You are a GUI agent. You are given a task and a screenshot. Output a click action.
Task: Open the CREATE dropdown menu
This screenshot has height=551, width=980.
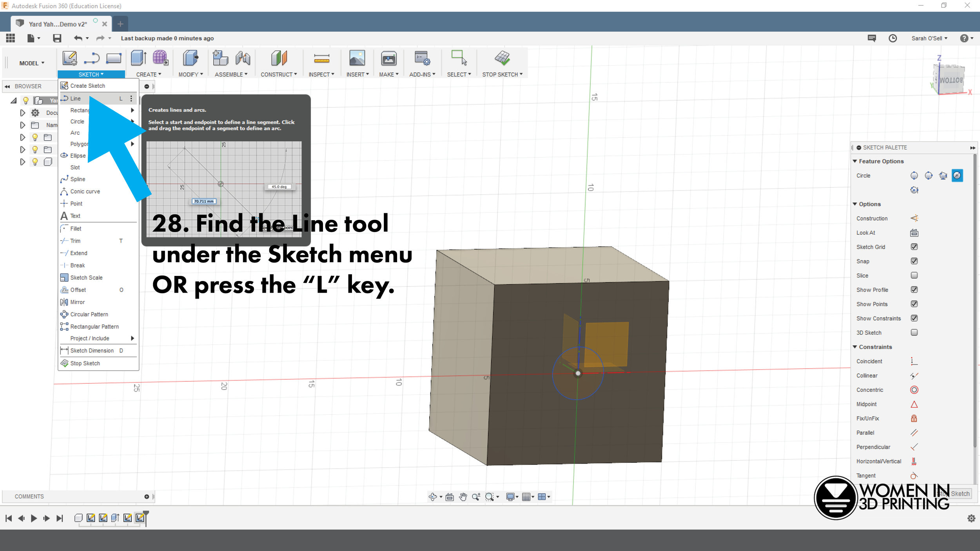pos(149,74)
